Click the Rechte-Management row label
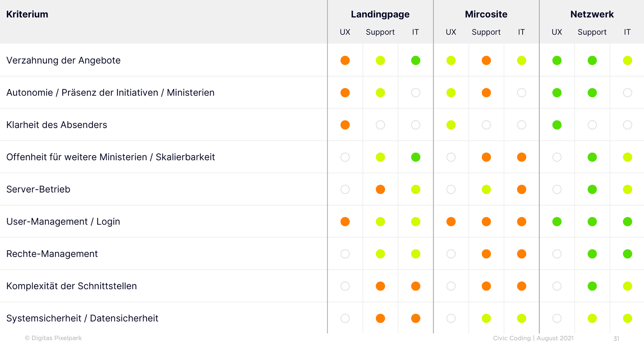This screenshot has width=644, height=362. pyautogui.click(x=52, y=254)
